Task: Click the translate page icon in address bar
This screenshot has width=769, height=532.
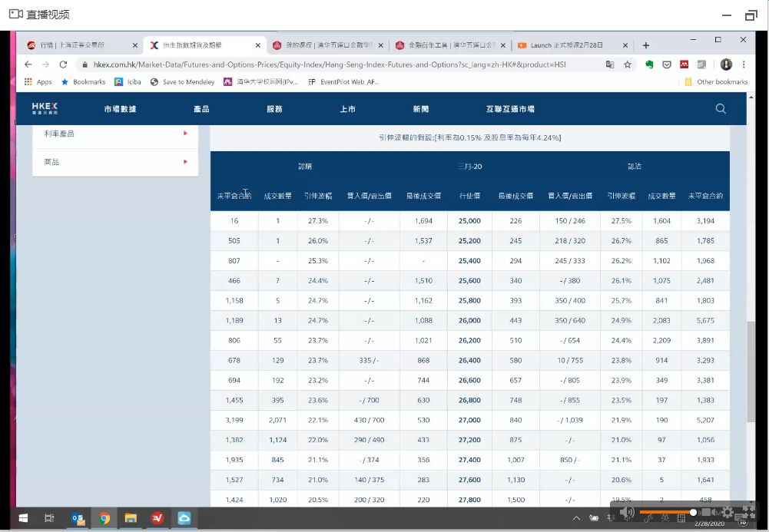Action: (610, 64)
